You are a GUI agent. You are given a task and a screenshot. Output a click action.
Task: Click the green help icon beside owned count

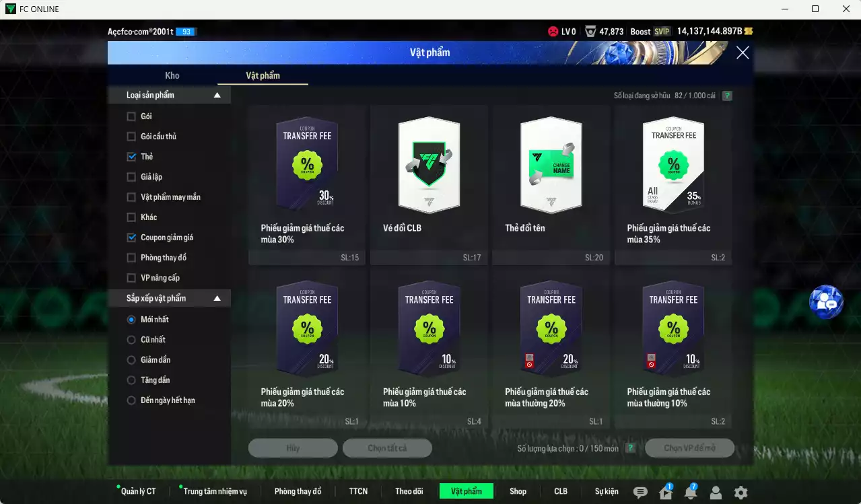[727, 96]
